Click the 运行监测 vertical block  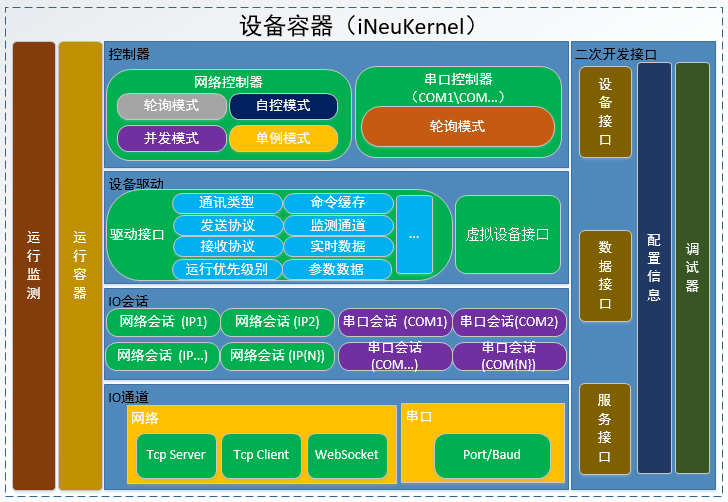click(x=34, y=266)
